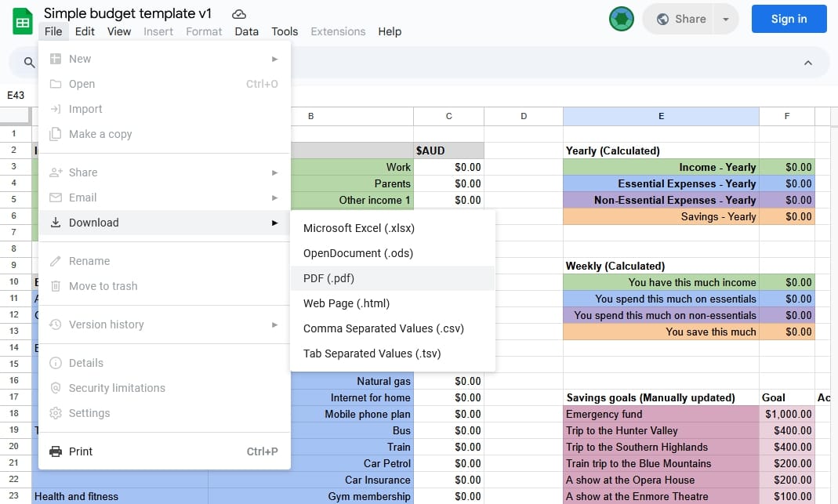Click the printer icon beside Print
838x504 pixels.
[56, 451]
